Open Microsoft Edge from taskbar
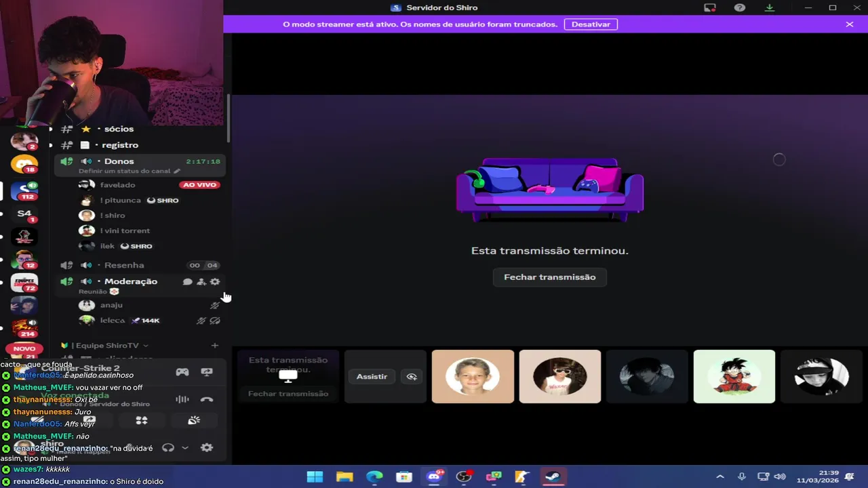This screenshot has height=488, width=868. 374,476
